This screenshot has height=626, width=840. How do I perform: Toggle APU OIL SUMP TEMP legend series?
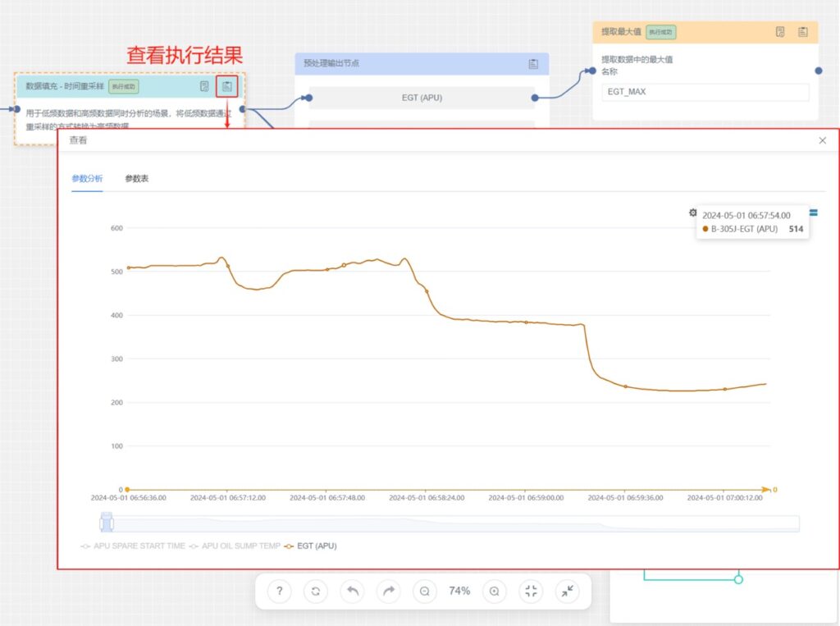(235, 546)
